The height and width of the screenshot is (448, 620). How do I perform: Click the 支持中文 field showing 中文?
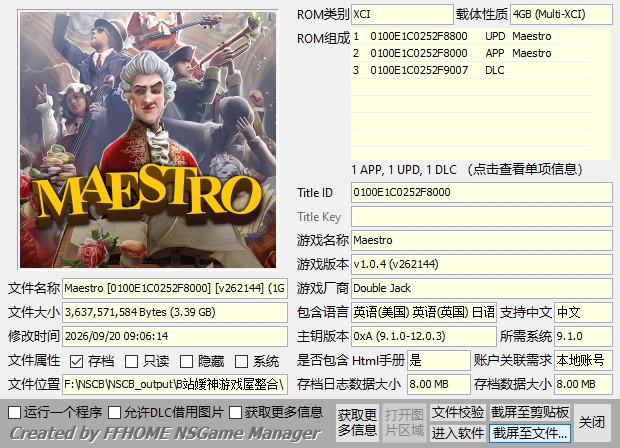[583, 312]
